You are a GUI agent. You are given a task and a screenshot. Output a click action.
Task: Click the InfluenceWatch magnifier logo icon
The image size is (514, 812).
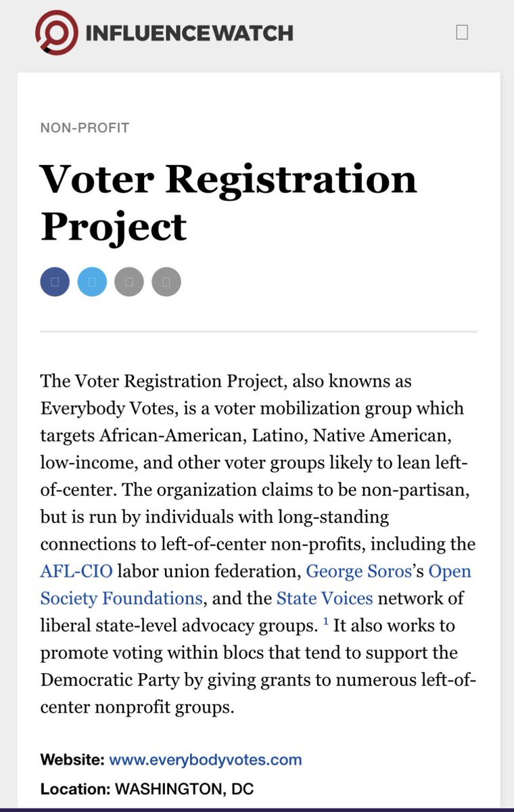[x=55, y=32]
